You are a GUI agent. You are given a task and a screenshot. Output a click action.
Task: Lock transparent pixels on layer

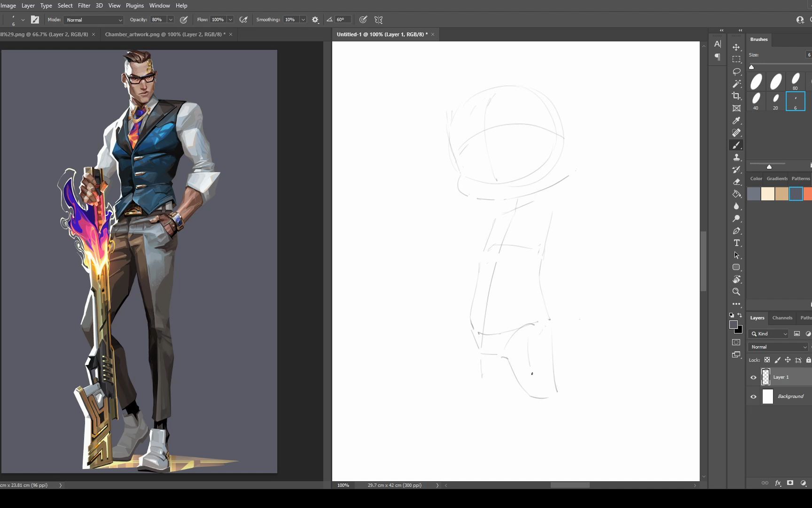pyautogui.click(x=767, y=360)
